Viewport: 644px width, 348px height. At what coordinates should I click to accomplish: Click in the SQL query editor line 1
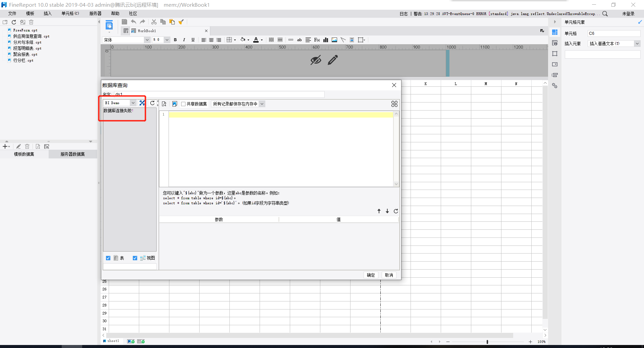[x=281, y=115]
